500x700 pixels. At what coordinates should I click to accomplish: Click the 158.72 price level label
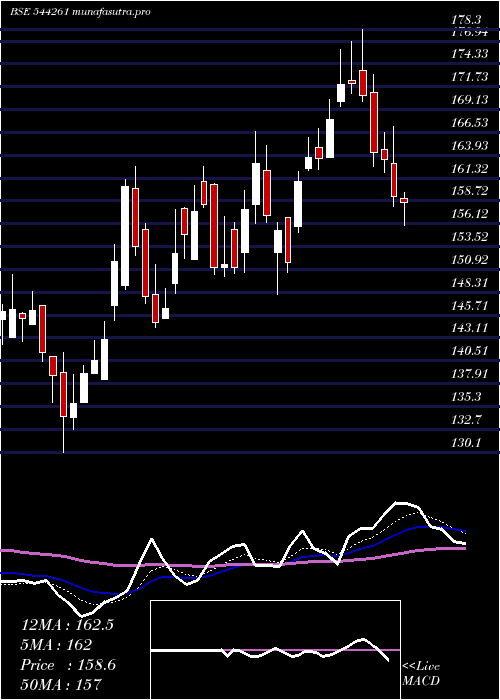(x=470, y=191)
